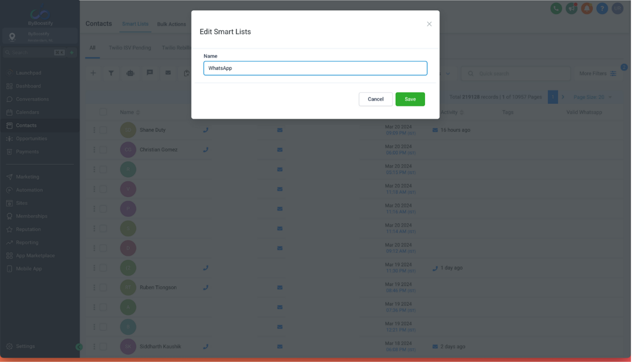
Task: Click the App Marketplace grid icon
Action: point(9,255)
